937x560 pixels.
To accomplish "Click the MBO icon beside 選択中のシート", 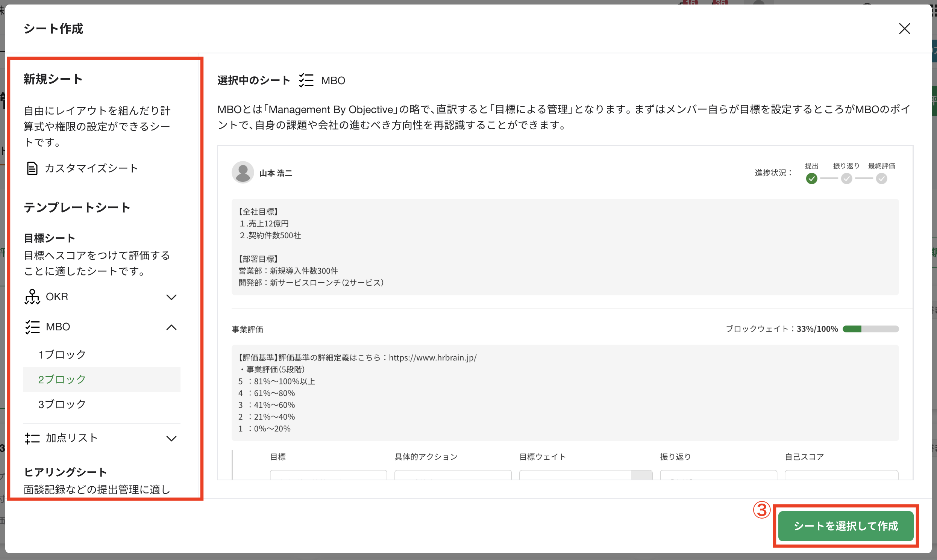I will tap(306, 80).
